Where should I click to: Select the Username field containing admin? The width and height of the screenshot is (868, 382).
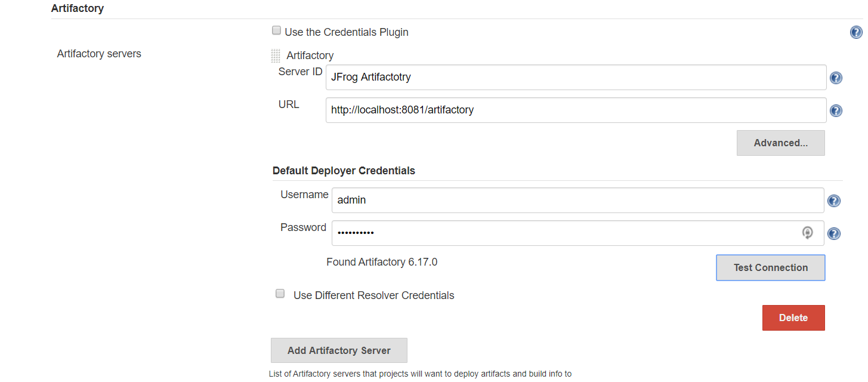tap(577, 201)
